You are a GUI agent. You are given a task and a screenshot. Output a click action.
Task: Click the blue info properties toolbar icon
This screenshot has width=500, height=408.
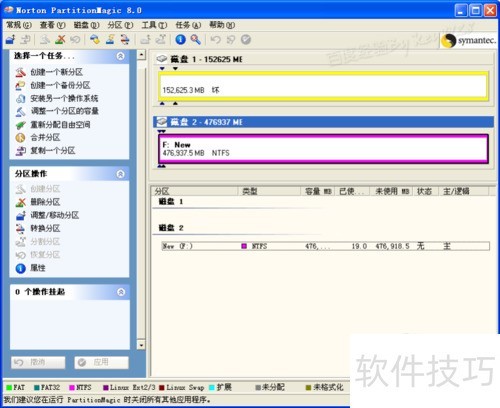click(x=180, y=39)
